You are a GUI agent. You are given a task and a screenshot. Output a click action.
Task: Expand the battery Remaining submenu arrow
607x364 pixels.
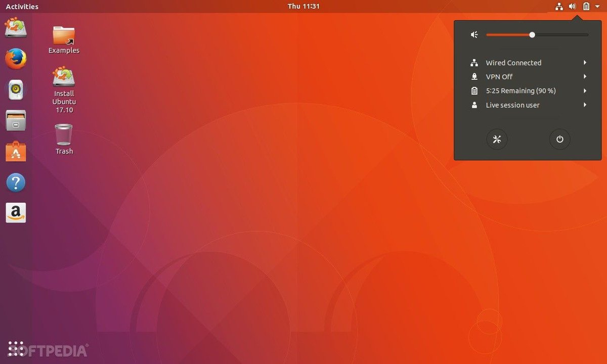point(585,91)
